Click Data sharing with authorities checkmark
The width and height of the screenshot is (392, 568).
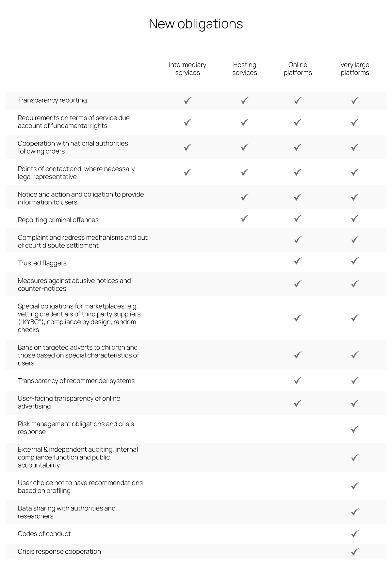[x=355, y=512]
